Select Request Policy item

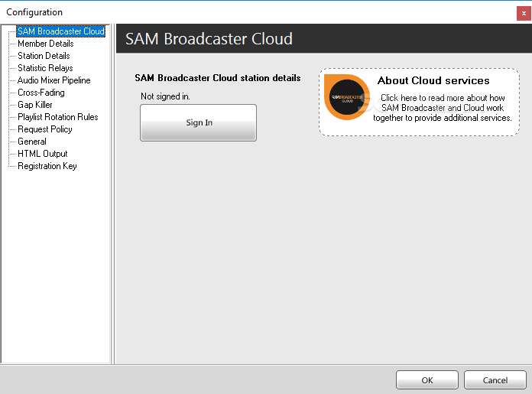click(x=45, y=129)
